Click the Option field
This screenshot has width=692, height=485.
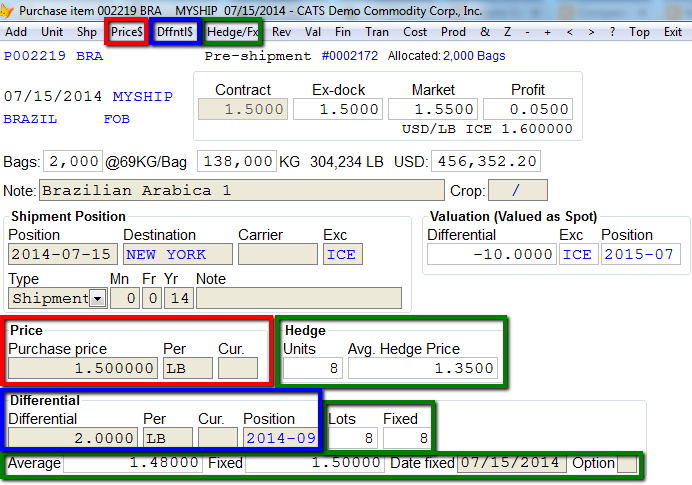[x=627, y=464]
